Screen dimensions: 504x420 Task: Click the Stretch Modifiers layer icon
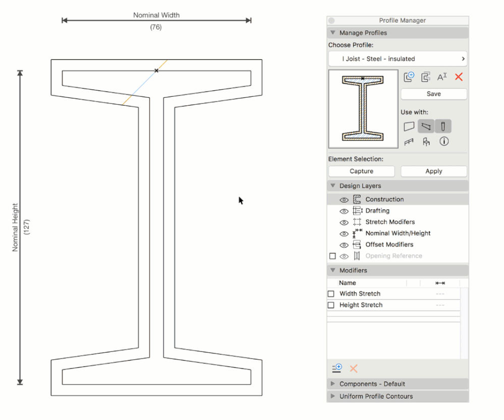click(x=357, y=222)
